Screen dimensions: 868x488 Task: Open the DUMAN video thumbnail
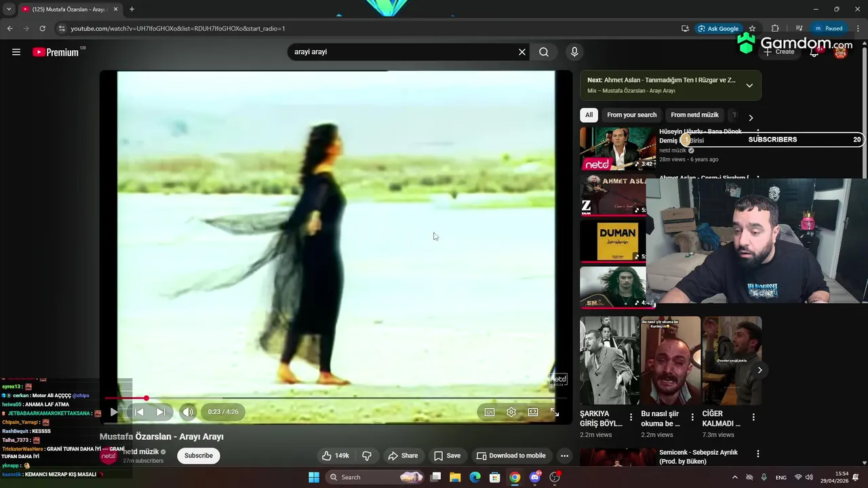tap(613, 241)
